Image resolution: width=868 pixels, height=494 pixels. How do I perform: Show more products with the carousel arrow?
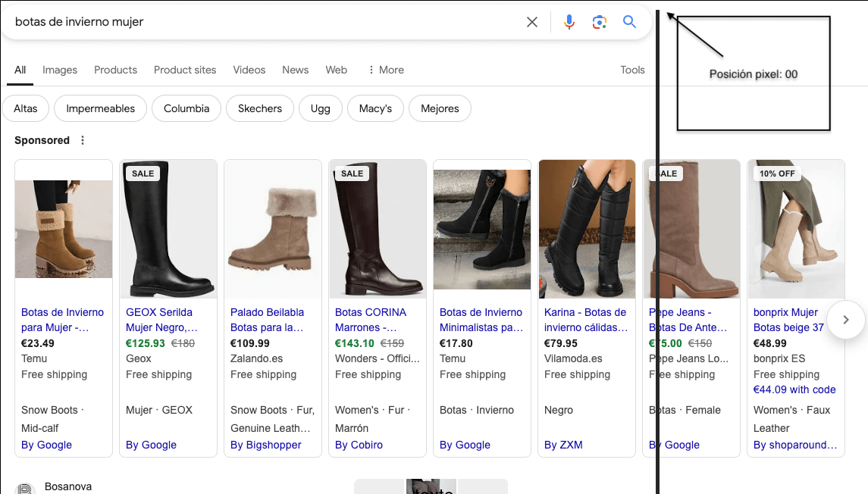tap(846, 320)
